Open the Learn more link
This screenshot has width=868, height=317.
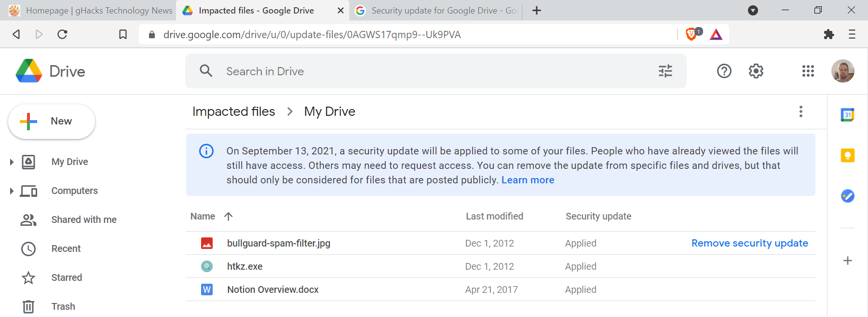[x=528, y=180]
